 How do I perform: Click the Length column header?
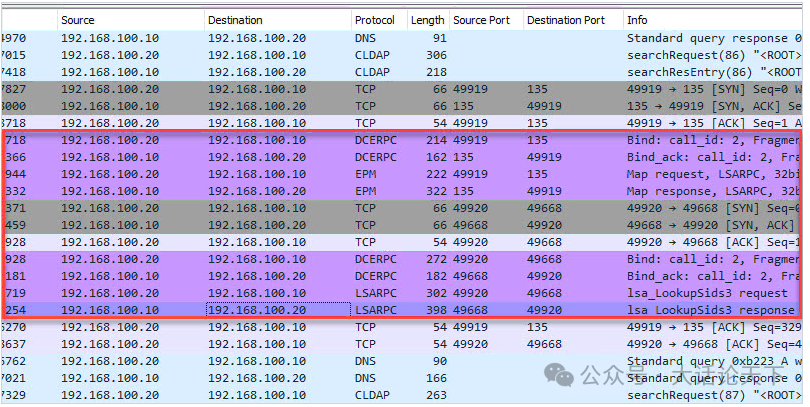pyautogui.click(x=428, y=20)
